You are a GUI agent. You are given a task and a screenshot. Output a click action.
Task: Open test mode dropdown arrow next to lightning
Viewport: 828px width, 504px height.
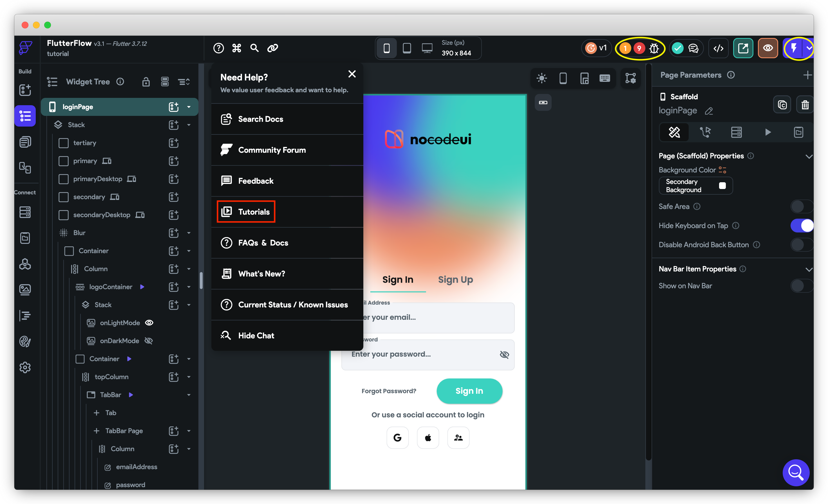809,48
